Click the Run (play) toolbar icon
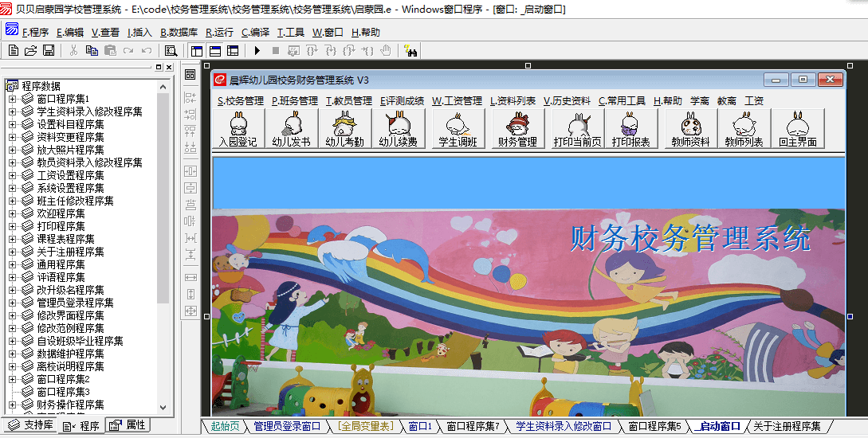The image size is (868, 438). click(x=257, y=51)
